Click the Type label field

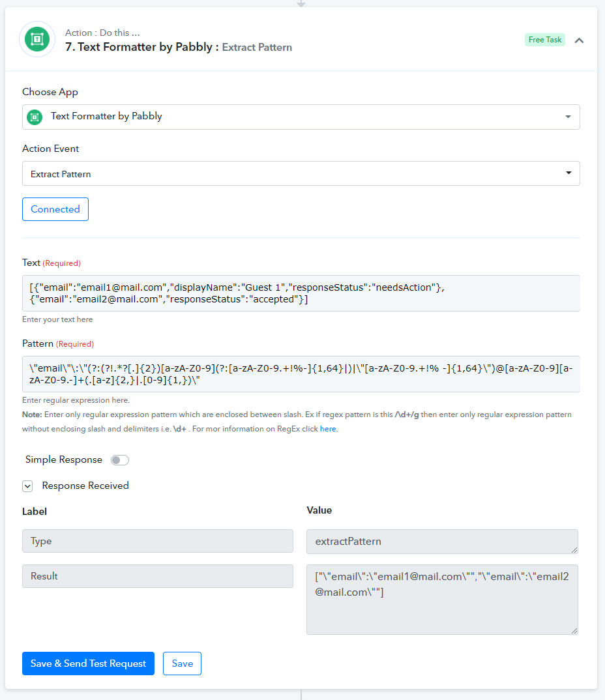pyautogui.click(x=157, y=541)
